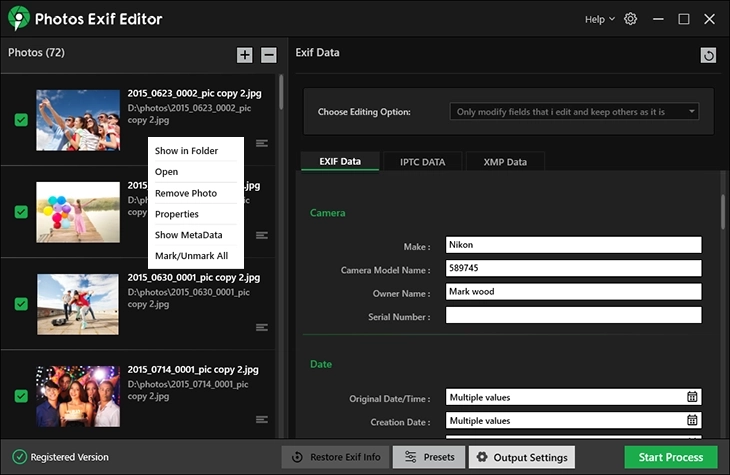Select Show in Folder from context menu
Image resolution: width=730 pixels, height=475 pixels.
(x=186, y=151)
